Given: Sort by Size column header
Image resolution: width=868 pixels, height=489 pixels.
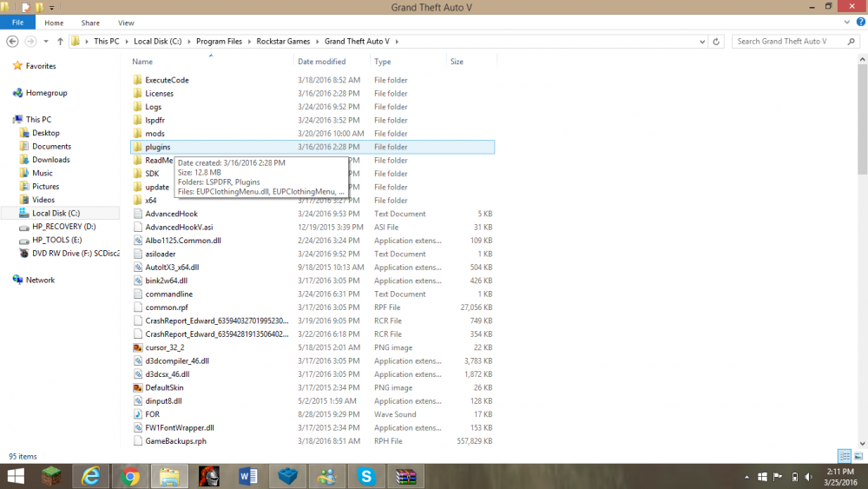Looking at the screenshot, I should tap(457, 62).
